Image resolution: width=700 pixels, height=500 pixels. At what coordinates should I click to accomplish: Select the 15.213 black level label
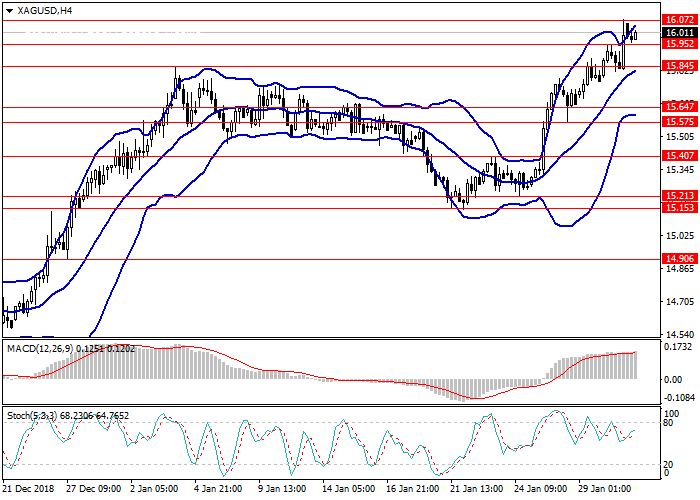678,196
